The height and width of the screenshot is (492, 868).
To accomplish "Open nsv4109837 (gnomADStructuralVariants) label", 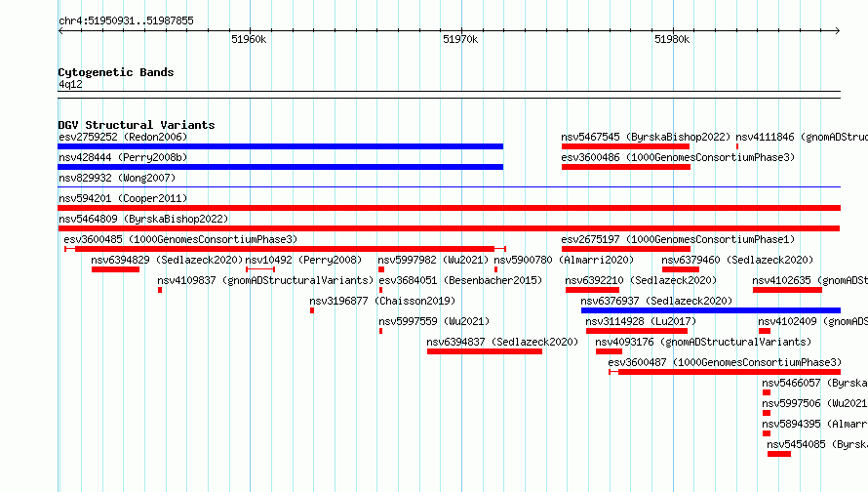I will [x=265, y=280].
